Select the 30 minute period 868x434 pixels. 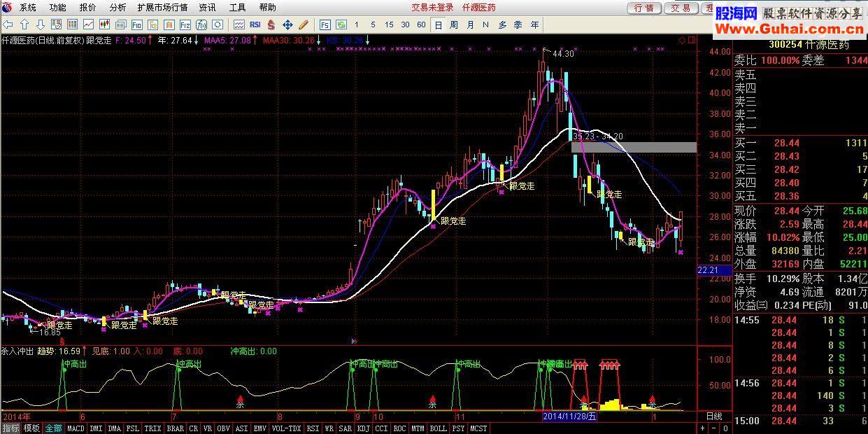point(405,24)
